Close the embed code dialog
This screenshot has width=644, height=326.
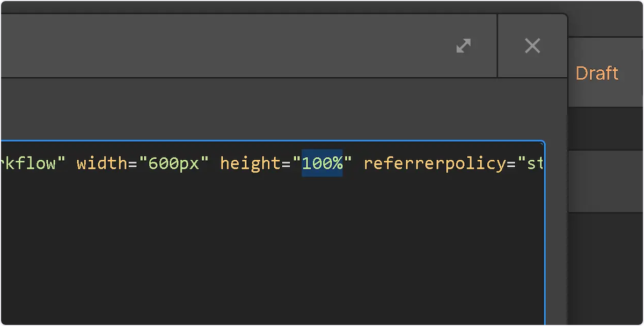tap(532, 46)
